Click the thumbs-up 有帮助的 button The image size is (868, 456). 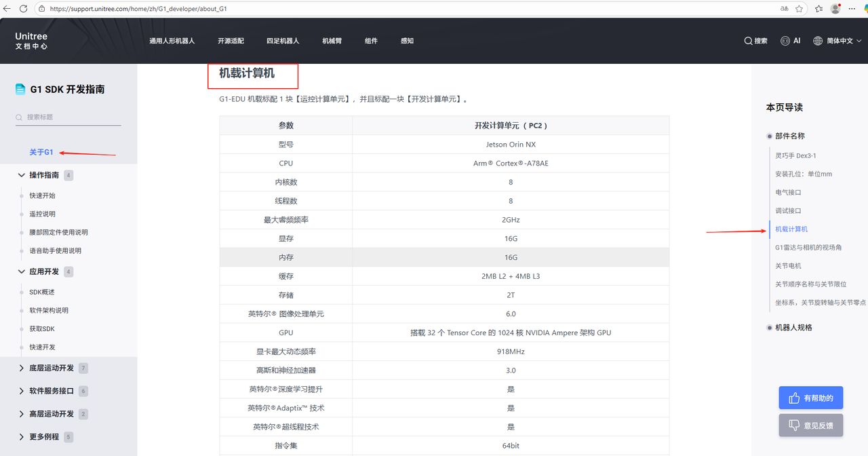pos(811,398)
